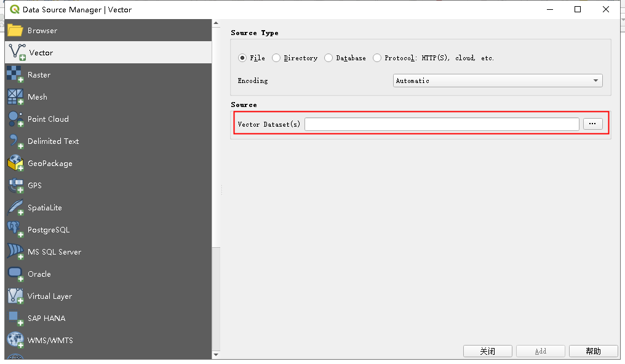Screen dimensions: 625x364
Task: Open the Raster tab label
Action: point(39,75)
